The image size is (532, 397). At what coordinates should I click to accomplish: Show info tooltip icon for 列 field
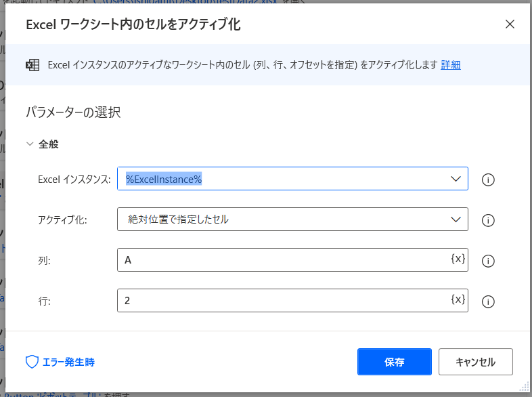click(487, 261)
